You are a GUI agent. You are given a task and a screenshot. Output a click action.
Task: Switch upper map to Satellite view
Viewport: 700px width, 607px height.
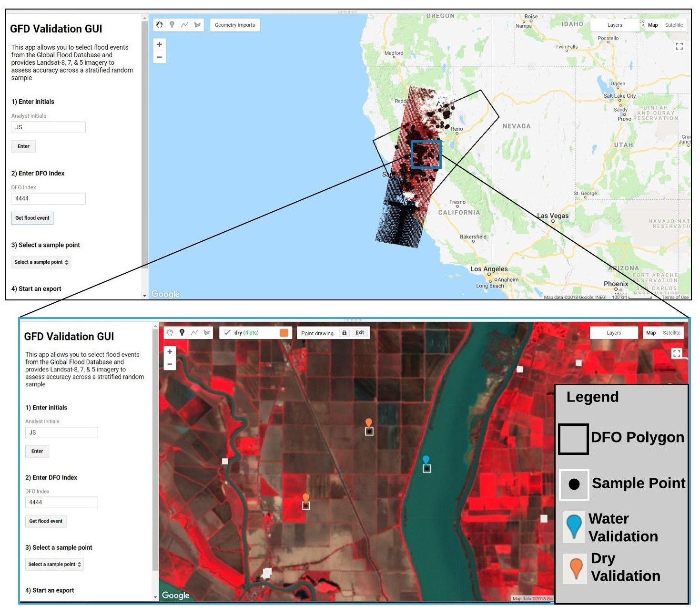pos(674,25)
